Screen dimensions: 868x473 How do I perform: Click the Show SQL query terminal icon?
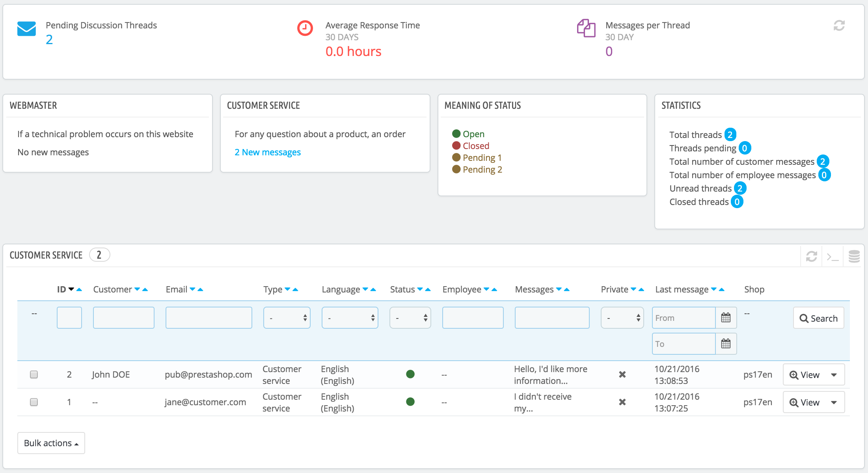tap(832, 256)
